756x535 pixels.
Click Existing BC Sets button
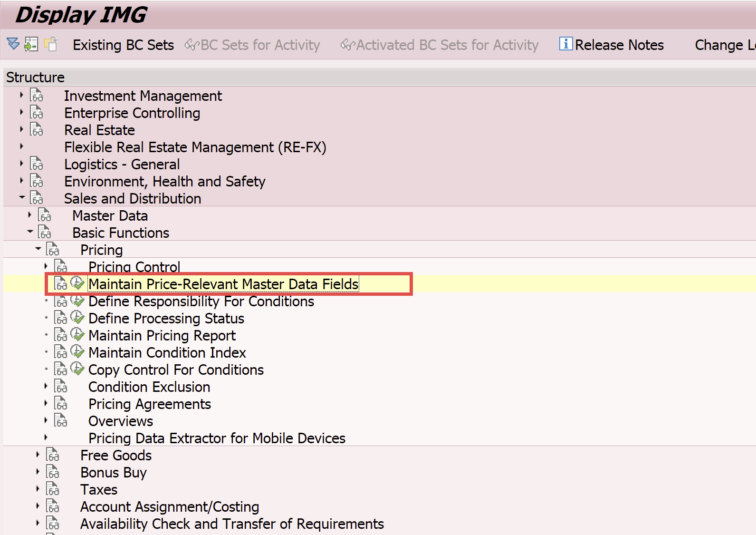tap(123, 45)
